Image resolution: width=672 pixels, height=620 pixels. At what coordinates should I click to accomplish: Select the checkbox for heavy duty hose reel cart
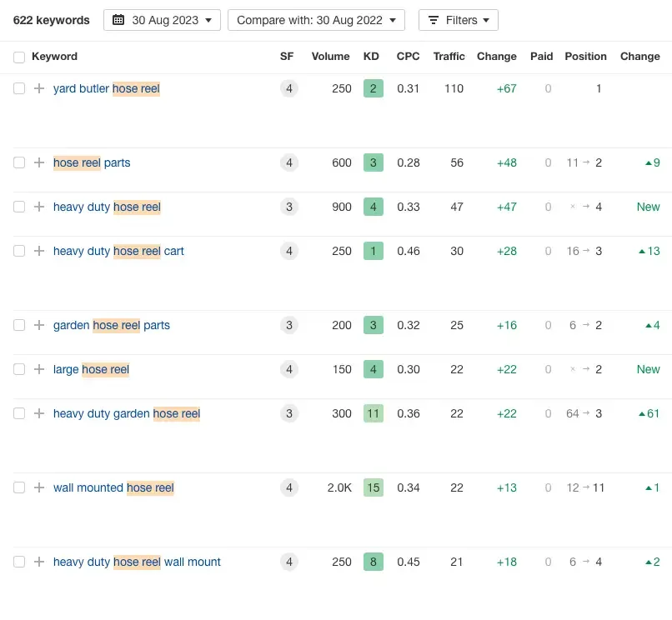click(18, 251)
